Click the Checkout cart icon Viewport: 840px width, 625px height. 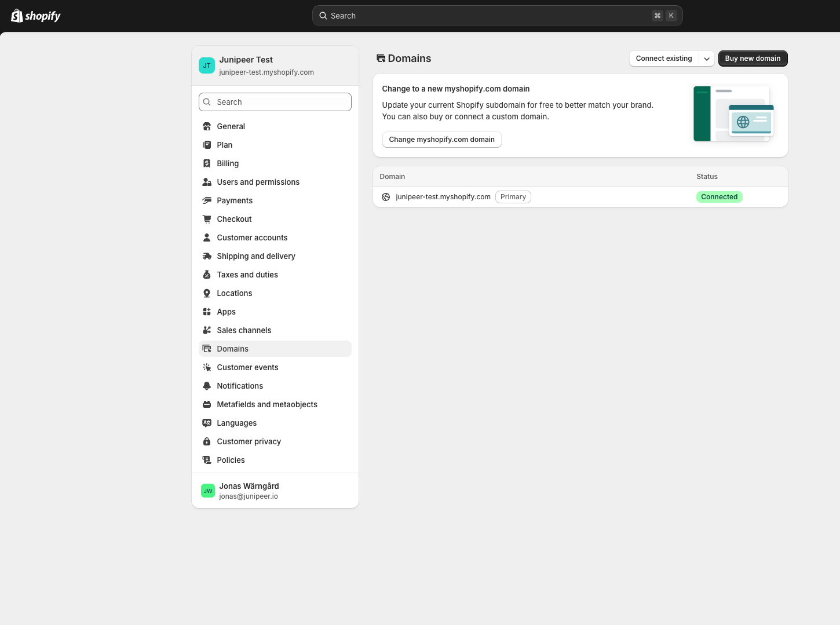click(x=207, y=219)
